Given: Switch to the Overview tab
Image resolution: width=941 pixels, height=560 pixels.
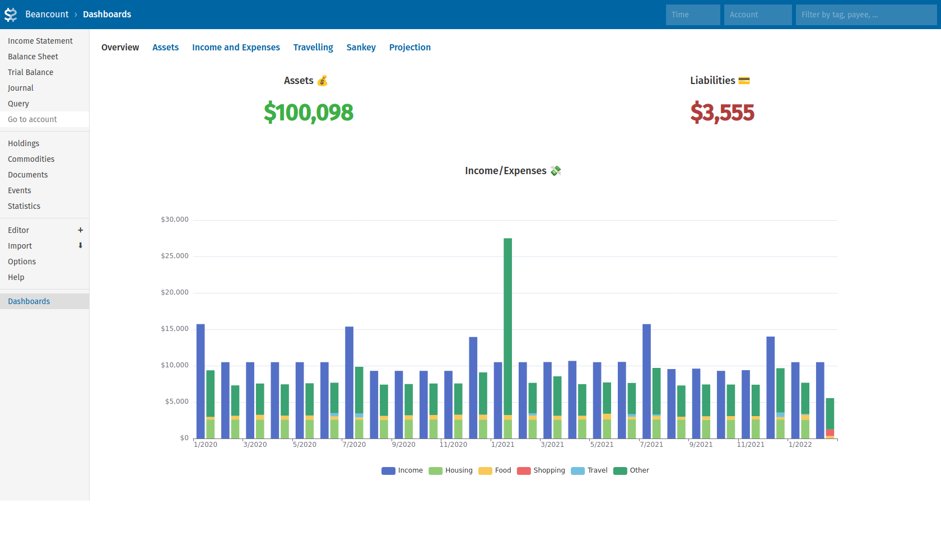Looking at the screenshot, I should [x=120, y=48].
